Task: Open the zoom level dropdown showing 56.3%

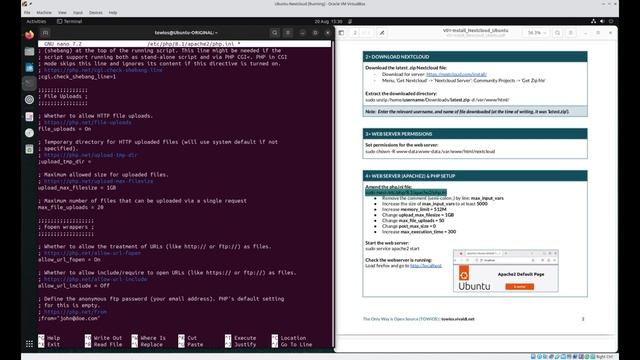Action: click(537, 33)
